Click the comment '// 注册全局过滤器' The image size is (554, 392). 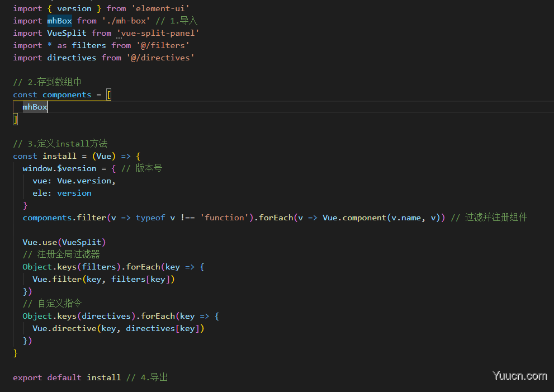pos(61,254)
